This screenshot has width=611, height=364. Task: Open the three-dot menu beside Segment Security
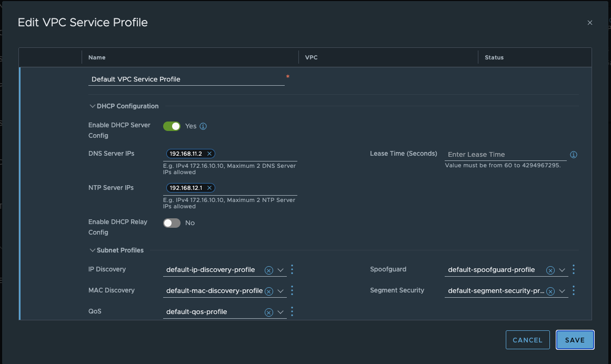(574, 290)
